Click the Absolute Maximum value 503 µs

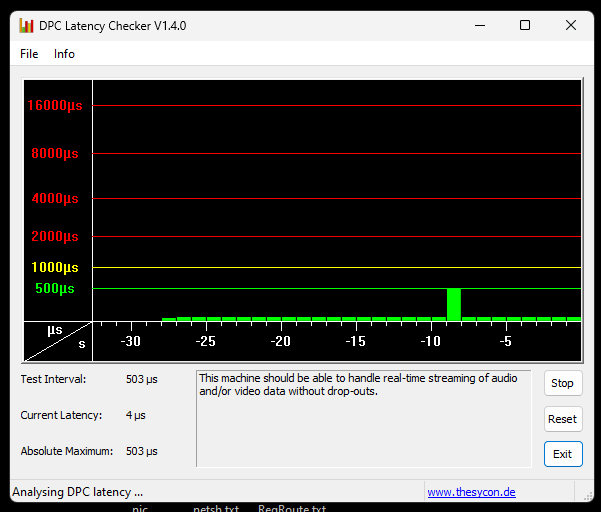[x=142, y=451]
